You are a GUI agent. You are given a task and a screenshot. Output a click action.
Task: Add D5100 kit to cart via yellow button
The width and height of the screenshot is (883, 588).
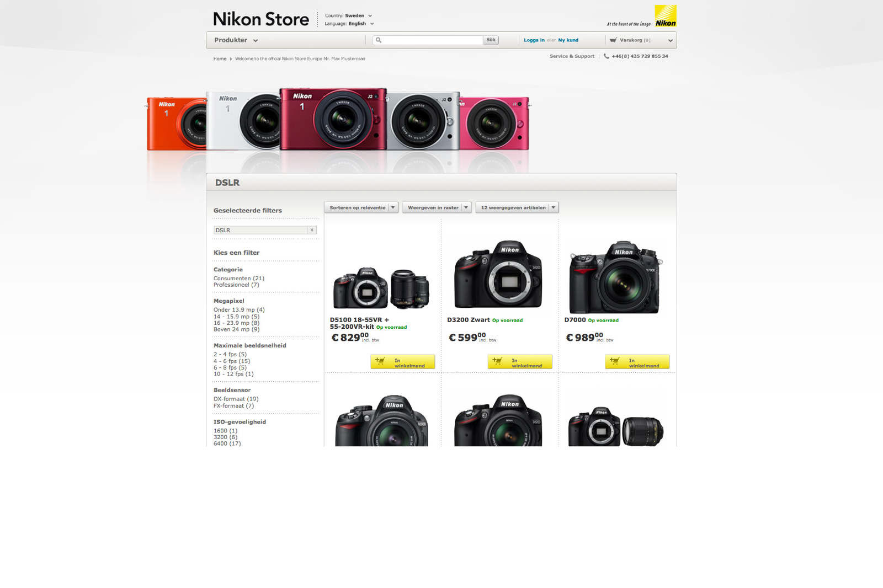click(x=402, y=361)
